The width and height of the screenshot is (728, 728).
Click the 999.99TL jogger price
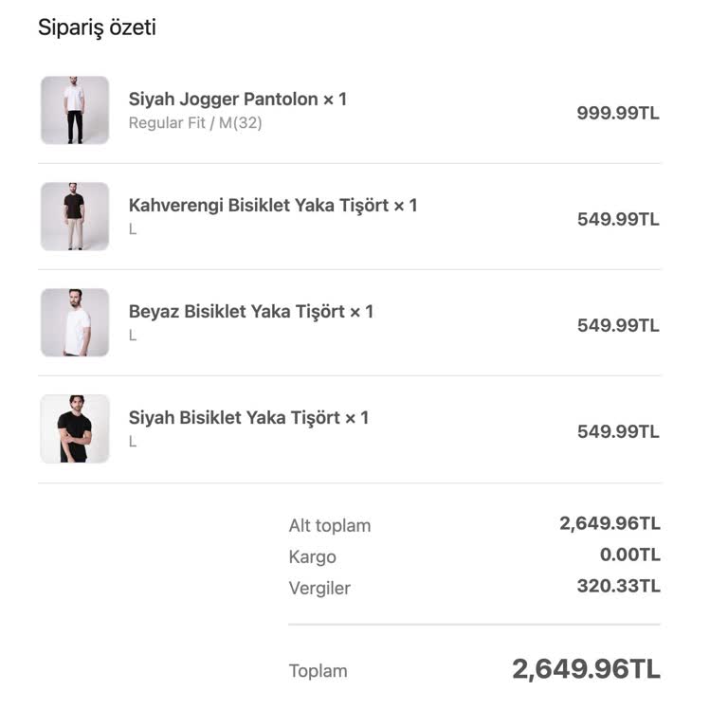click(617, 113)
